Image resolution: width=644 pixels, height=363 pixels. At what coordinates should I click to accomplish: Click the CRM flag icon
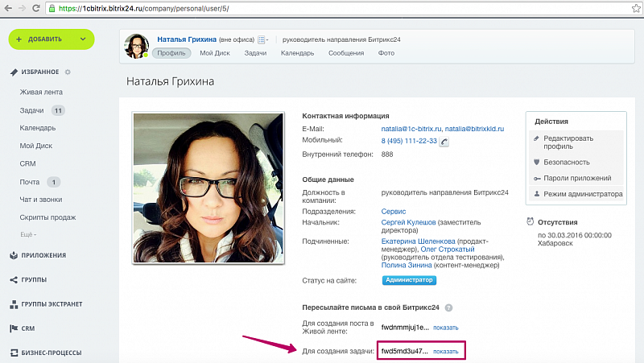[14, 328]
